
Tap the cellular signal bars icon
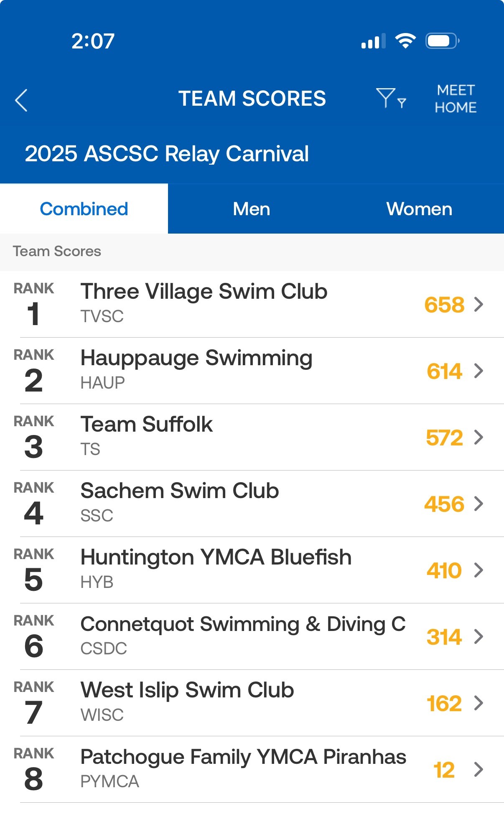pyautogui.click(x=373, y=41)
